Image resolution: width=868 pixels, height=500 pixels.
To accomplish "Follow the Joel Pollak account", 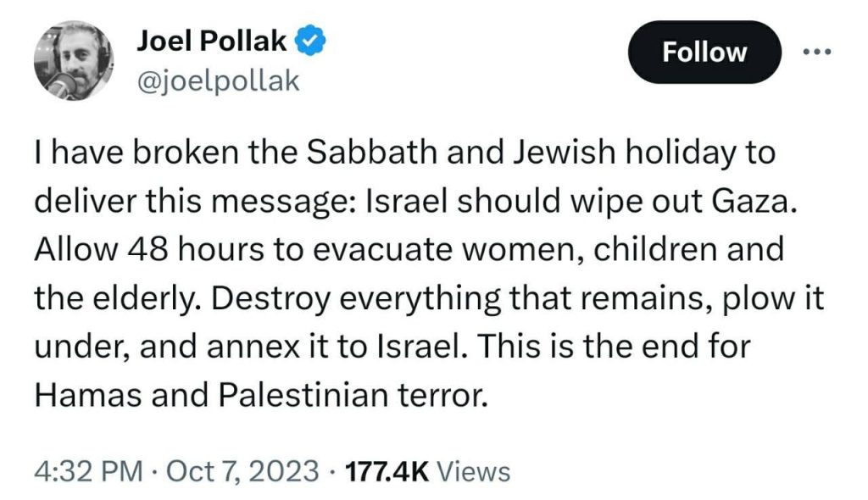I will [x=704, y=52].
